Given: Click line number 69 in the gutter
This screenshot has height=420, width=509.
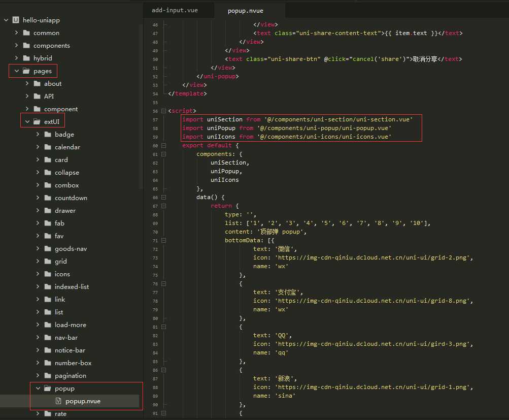Looking at the screenshot, I should tap(155, 223).
